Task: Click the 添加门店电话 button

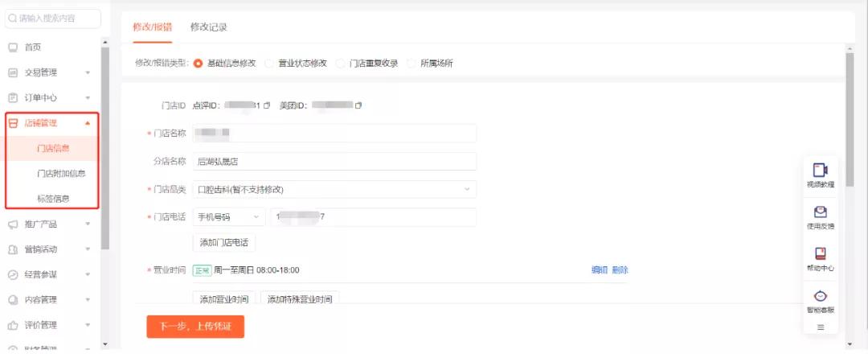Action: coord(224,243)
